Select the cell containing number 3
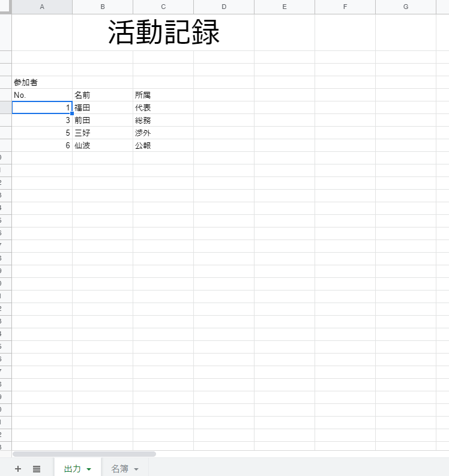 pyautogui.click(x=42, y=120)
